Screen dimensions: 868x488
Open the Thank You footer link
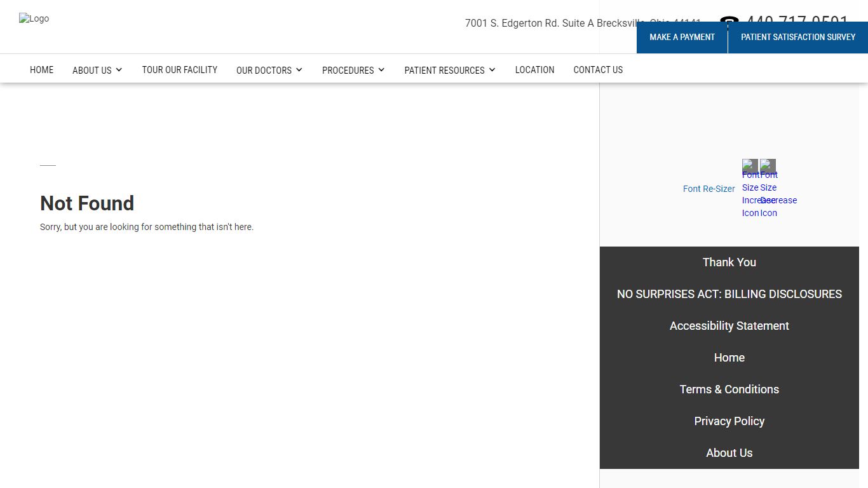(729, 262)
